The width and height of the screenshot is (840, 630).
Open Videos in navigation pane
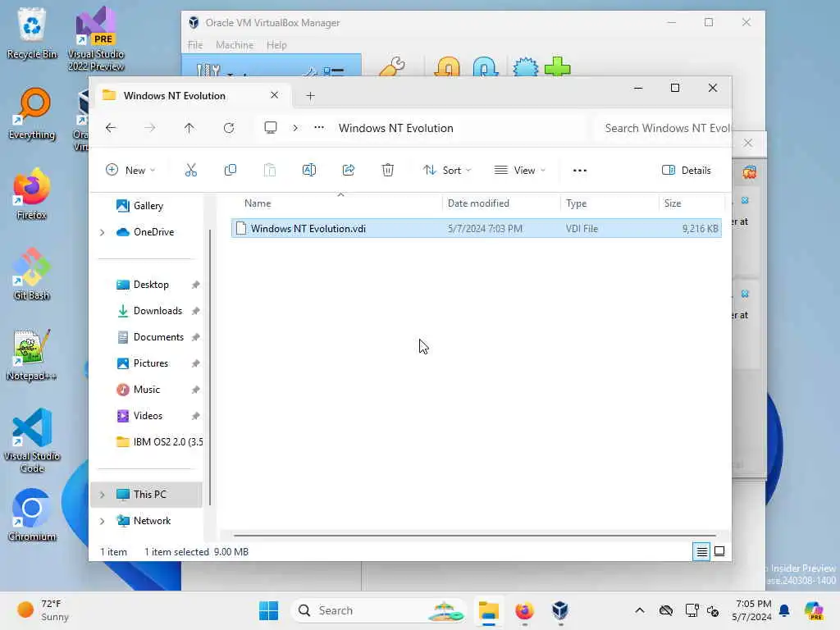click(148, 416)
